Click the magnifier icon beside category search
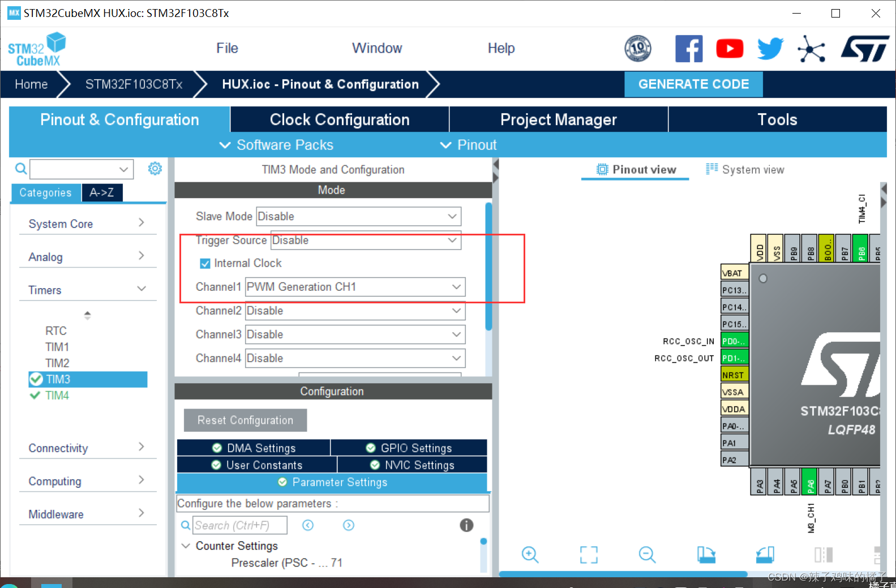This screenshot has width=896, height=588. (x=21, y=169)
